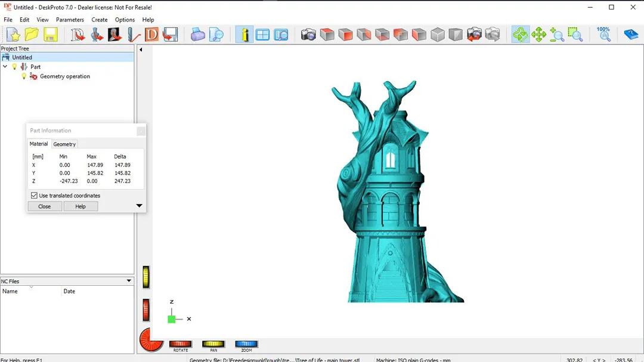This screenshot has height=362, width=644.
Task: Open the Create menu
Action: 100,20
